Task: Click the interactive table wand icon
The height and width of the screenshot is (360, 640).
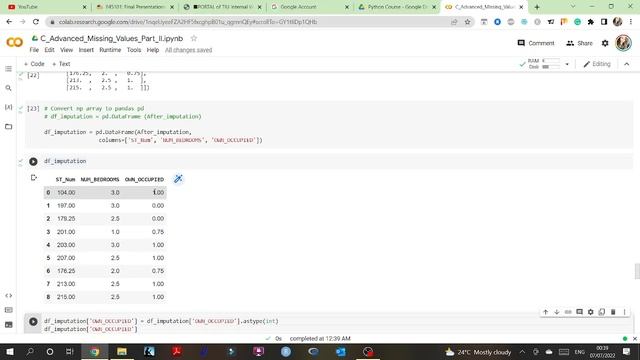Action: coord(178,179)
